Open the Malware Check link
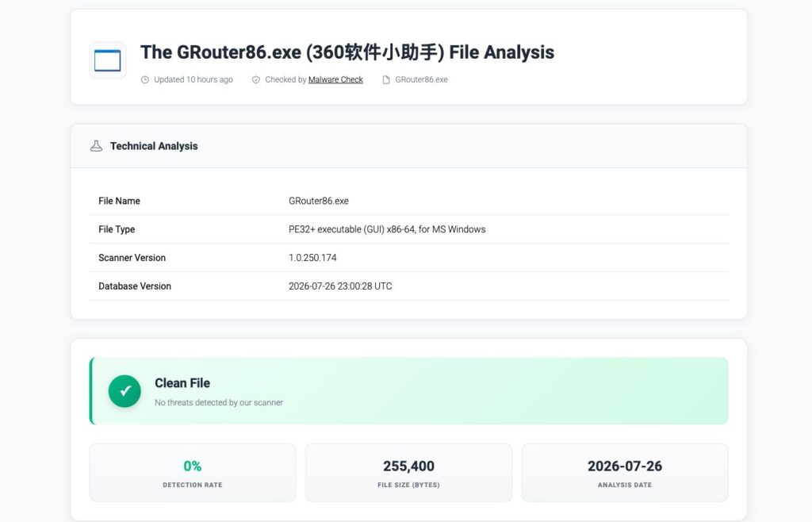 tap(335, 80)
